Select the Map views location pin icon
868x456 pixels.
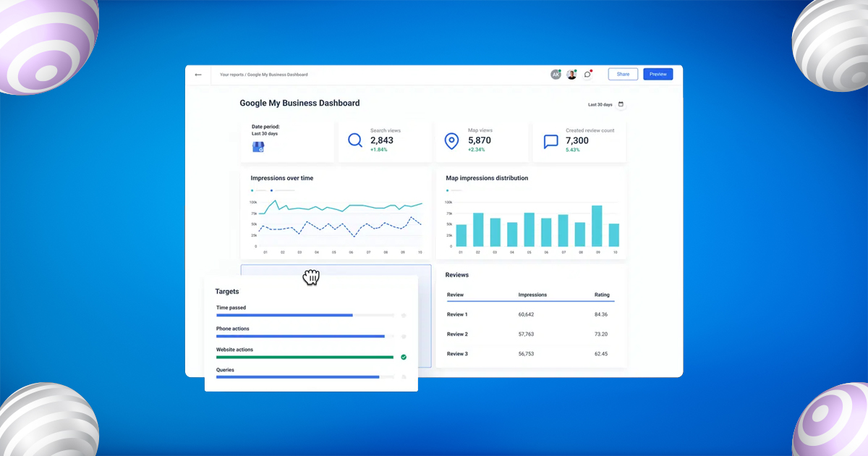453,140
